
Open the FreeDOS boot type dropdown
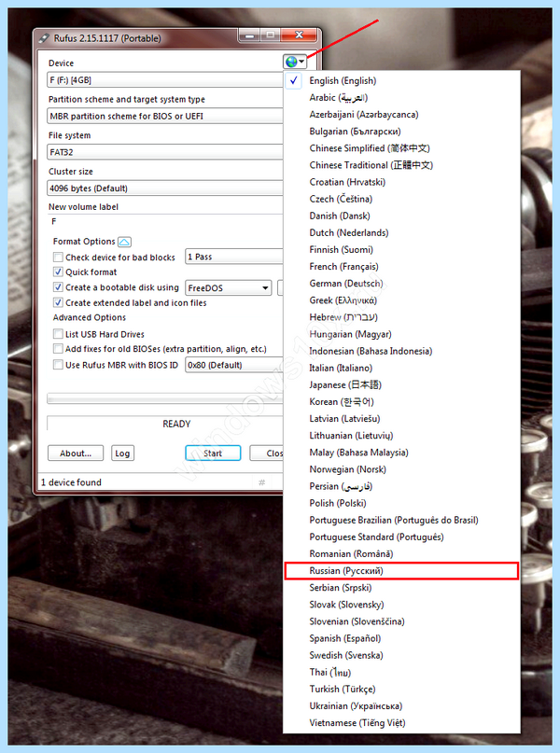(x=228, y=287)
